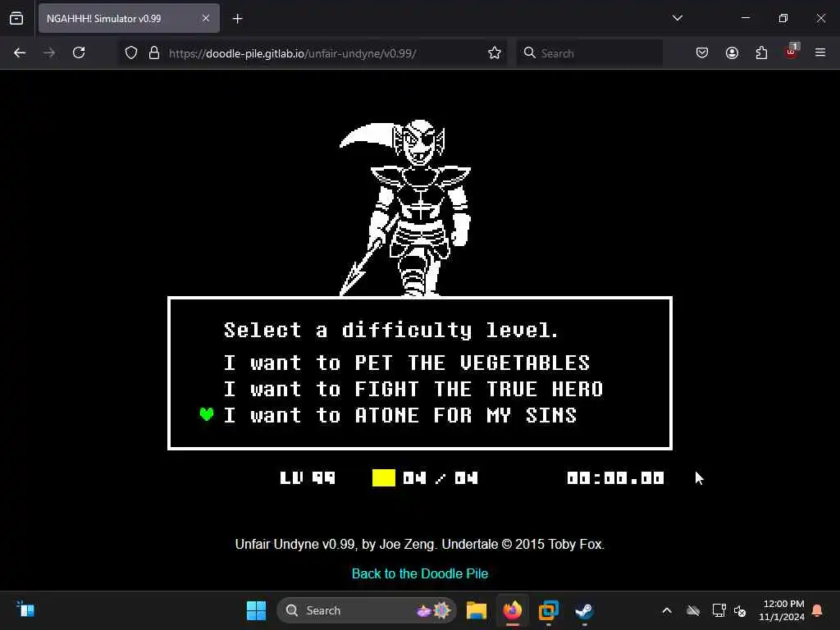The height and width of the screenshot is (630, 840).
Task: Click the OneDrive cloud tray icon
Action: coord(693,610)
